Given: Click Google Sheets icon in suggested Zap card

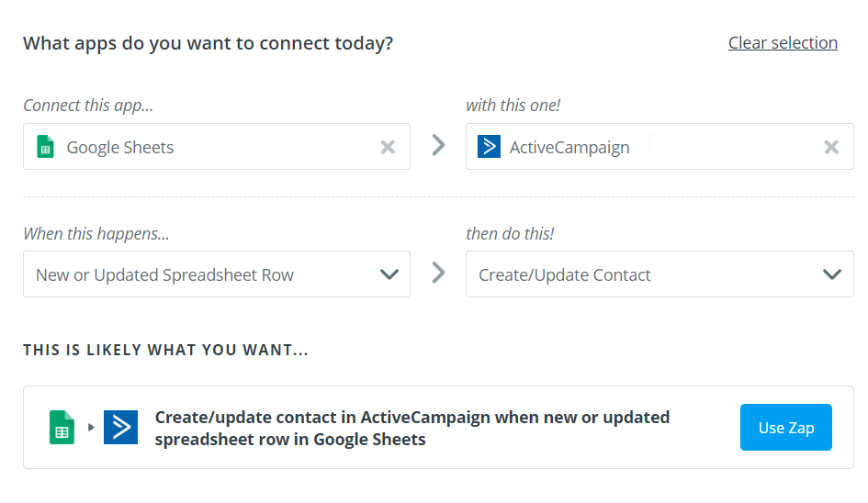Looking at the screenshot, I should (x=62, y=428).
